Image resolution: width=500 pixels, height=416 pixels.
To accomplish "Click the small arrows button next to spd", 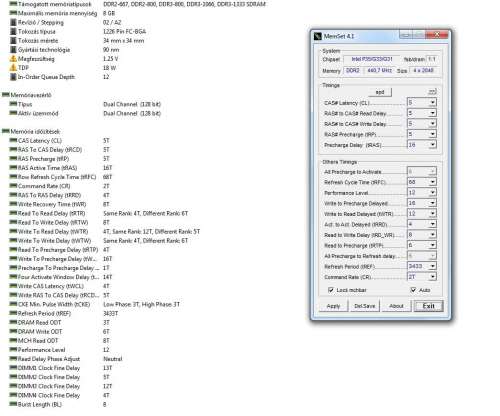I will coord(432,92).
